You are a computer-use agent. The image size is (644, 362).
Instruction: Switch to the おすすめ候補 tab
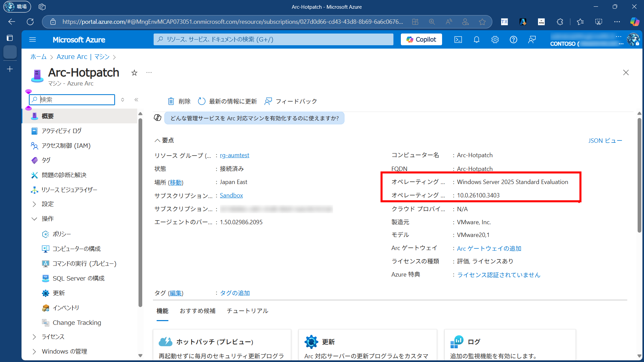(x=198, y=311)
